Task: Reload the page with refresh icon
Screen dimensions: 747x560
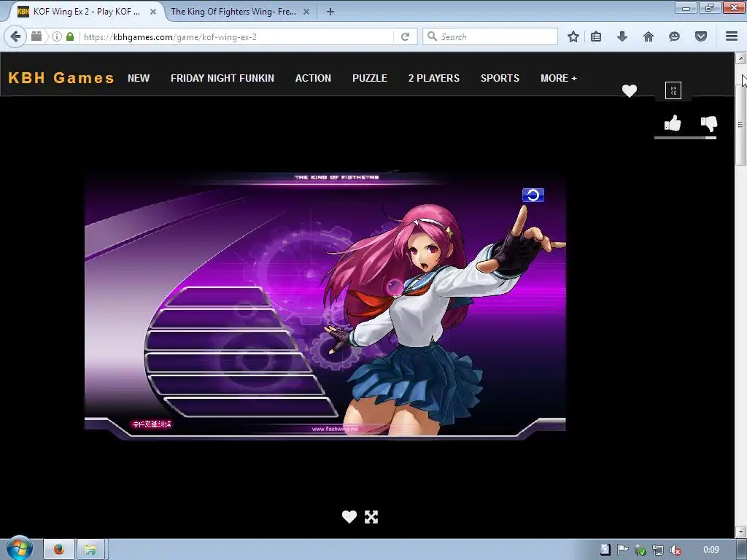Action: pyautogui.click(x=405, y=36)
